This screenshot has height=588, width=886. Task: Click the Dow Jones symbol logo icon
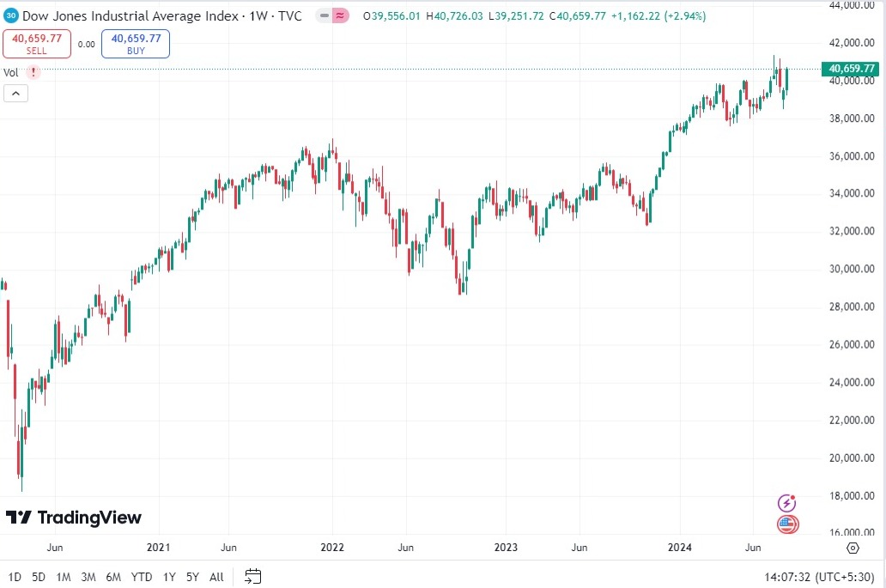[12, 15]
